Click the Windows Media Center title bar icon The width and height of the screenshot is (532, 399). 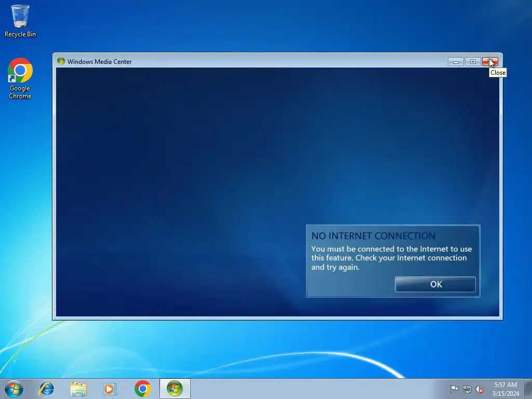coord(61,61)
